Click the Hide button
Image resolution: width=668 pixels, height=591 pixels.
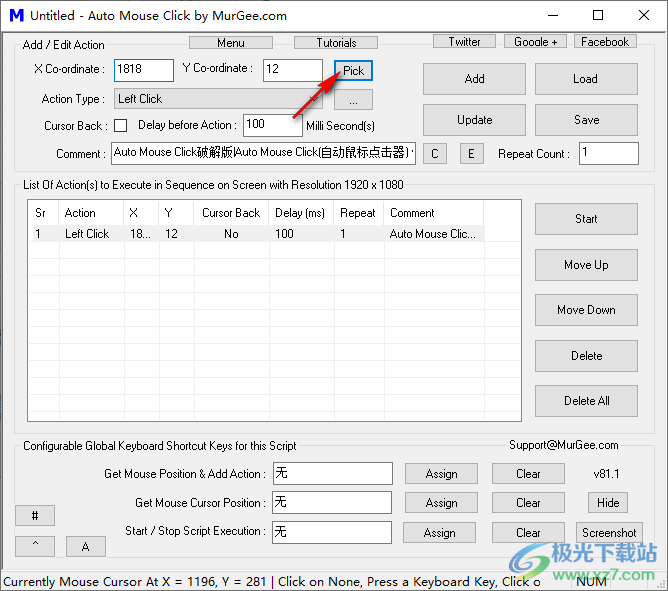(608, 503)
